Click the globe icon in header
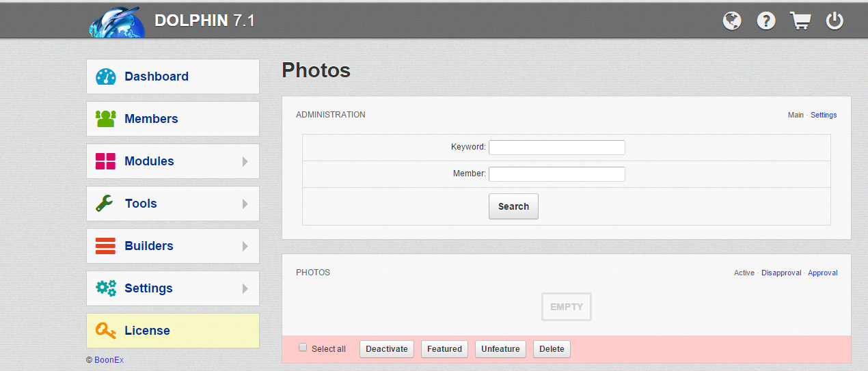868x371 pixels. [732, 21]
